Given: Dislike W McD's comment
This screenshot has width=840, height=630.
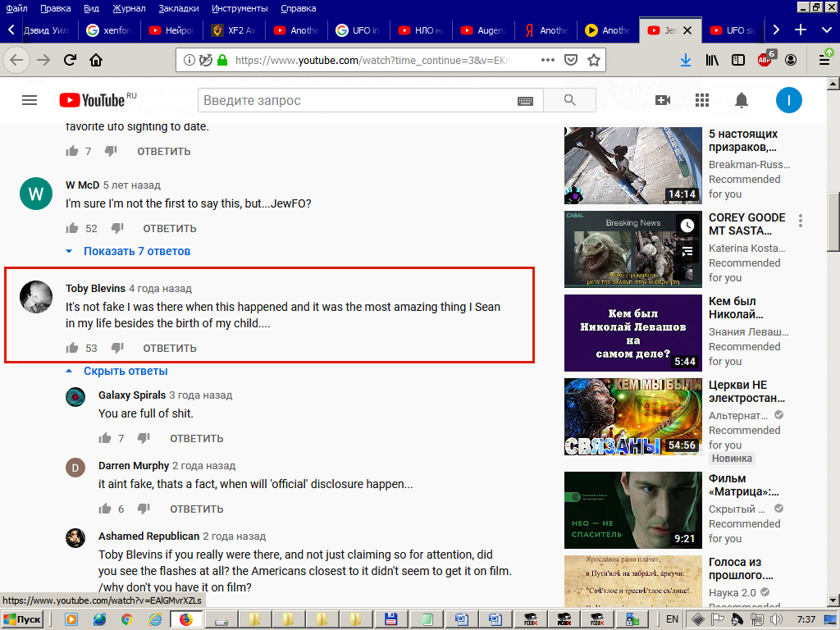Looking at the screenshot, I should pos(117,228).
